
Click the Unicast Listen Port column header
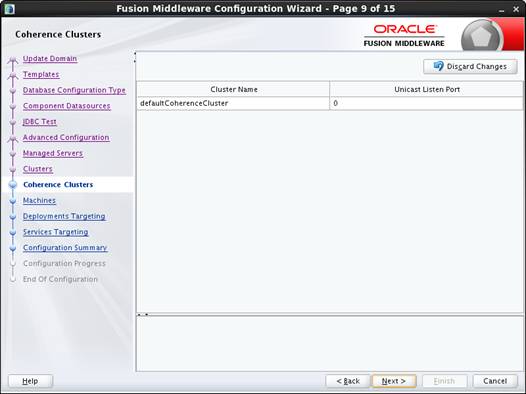pyautogui.click(x=426, y=89)
